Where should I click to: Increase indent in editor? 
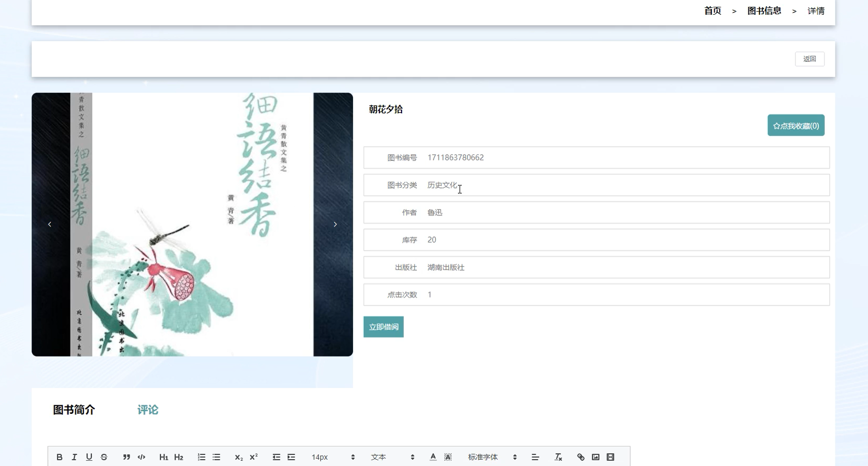pos(291,457)
